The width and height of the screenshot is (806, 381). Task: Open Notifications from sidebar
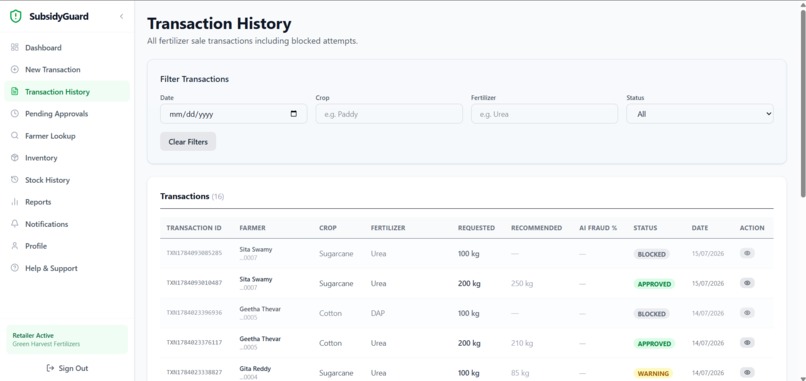(x=67, y=224)
